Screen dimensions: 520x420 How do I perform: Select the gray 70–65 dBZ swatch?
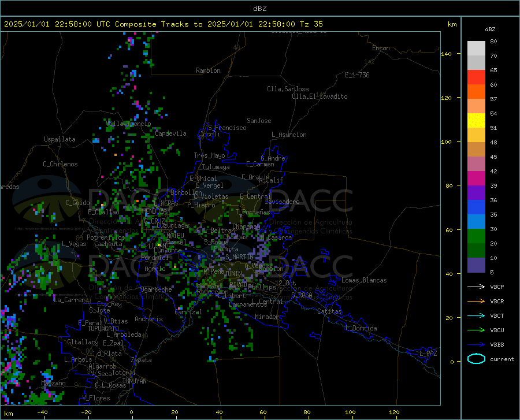tap(476, 62)
